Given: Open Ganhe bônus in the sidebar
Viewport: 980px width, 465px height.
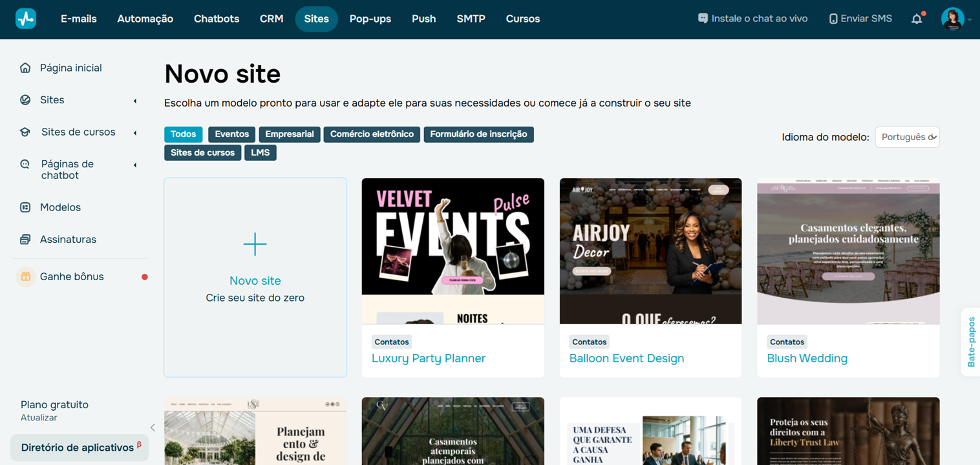Looking at the screenshot, I should pyautogui.click(x=72, y=276).
